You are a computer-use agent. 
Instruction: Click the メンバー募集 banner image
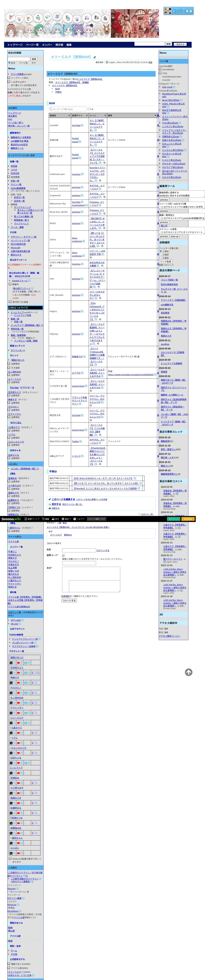click(x=178, y=11)
